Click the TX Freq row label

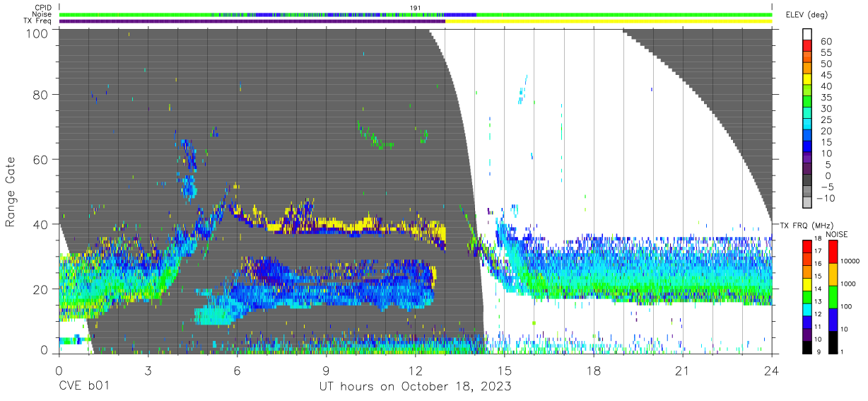click(37, 21)
